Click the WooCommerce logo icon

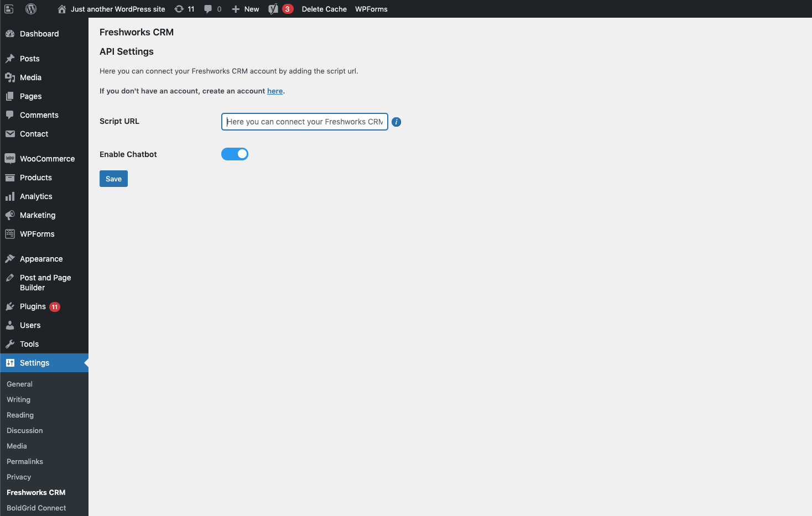click(x=10, y=159)
